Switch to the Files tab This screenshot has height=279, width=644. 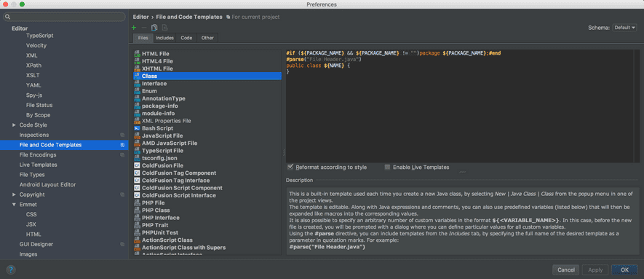click(x=143, y=38)
